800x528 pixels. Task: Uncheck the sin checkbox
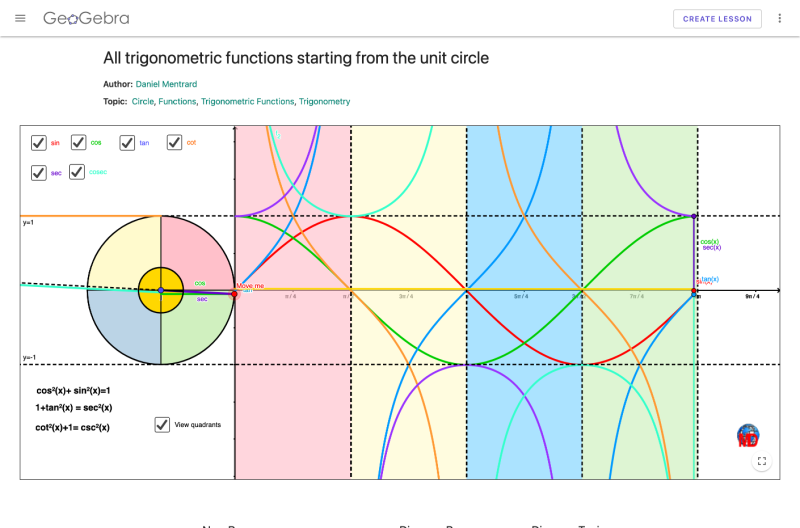pos(39,143)
